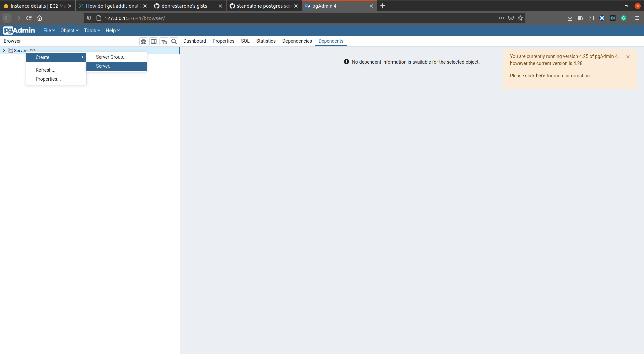Viewport: 644px width, 354px height.
Task: Close the donrestarone's gists tab
Action: (x=220, y=6)
